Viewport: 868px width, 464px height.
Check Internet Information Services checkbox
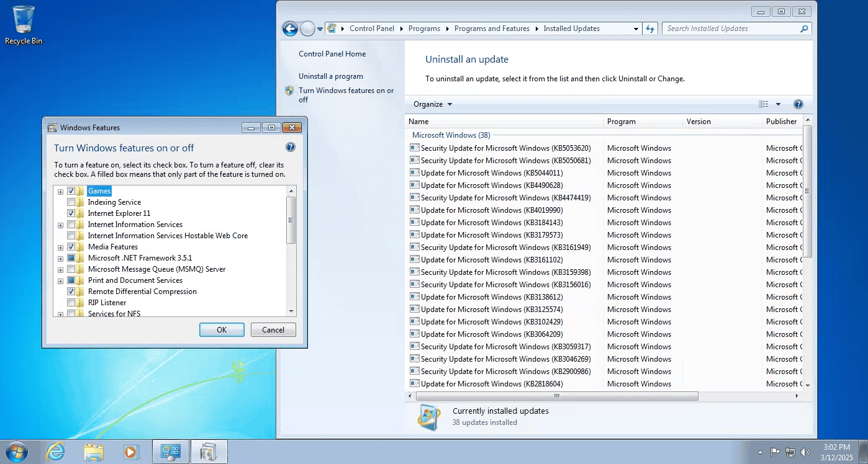click(71, 225)
